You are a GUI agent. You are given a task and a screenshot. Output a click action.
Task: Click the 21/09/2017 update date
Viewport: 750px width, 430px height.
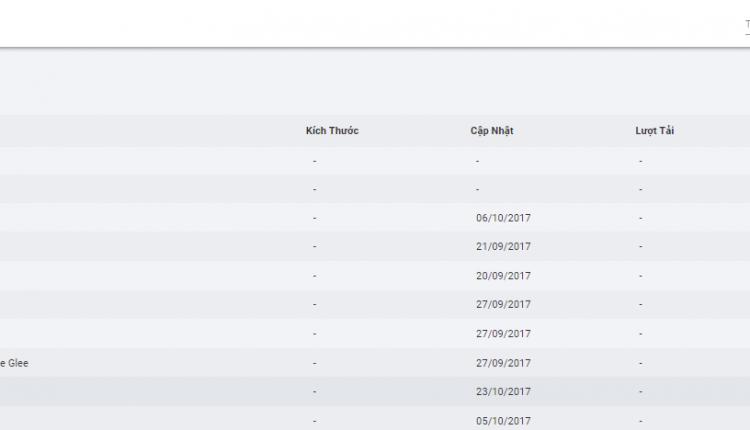tap(503, 246)
